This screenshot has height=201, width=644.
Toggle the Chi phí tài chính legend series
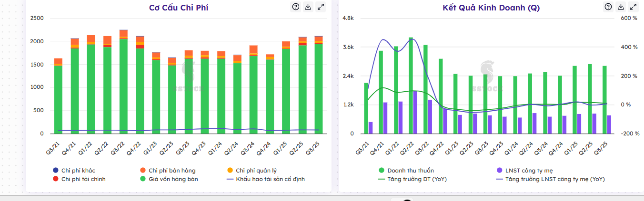pos(79,179)
